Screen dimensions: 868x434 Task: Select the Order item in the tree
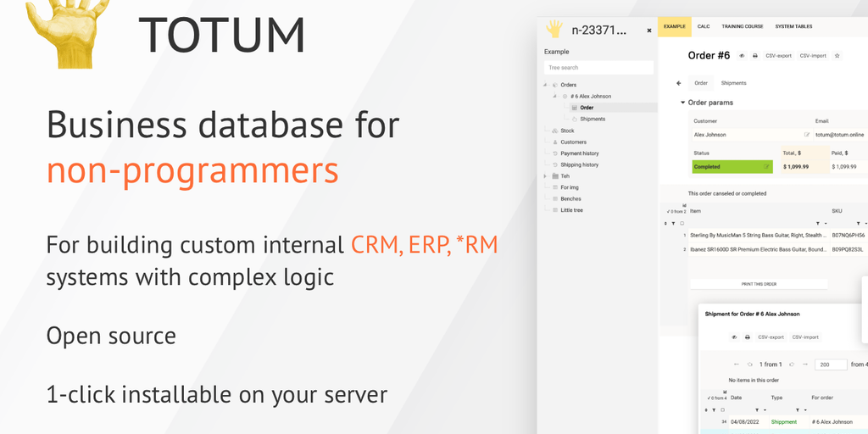click(587, 108)
